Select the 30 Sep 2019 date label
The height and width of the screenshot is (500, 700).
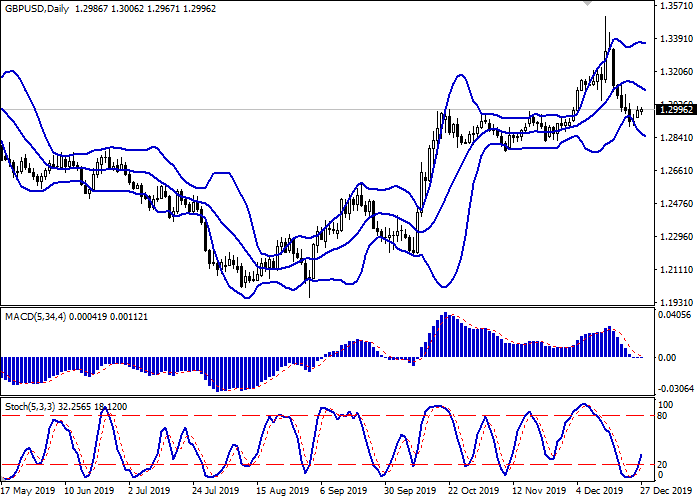click(x=412, y=491)
